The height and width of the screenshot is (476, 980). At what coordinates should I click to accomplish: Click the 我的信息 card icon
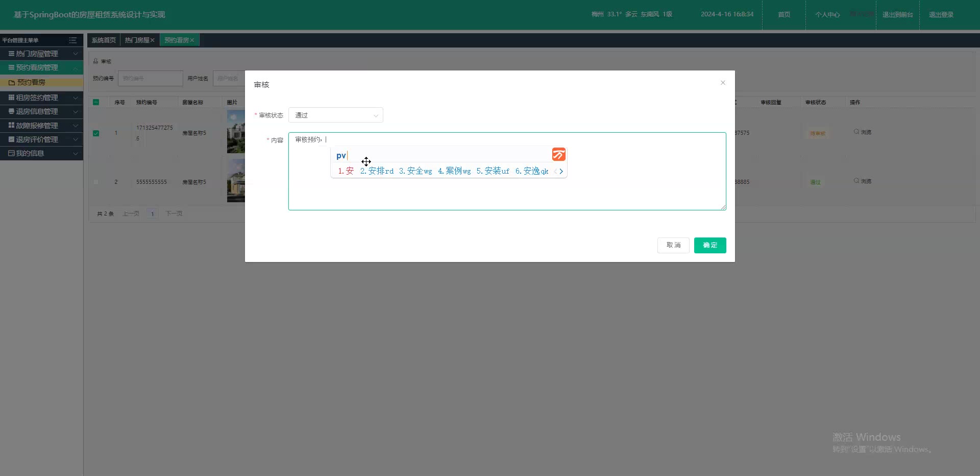point(11,153)
